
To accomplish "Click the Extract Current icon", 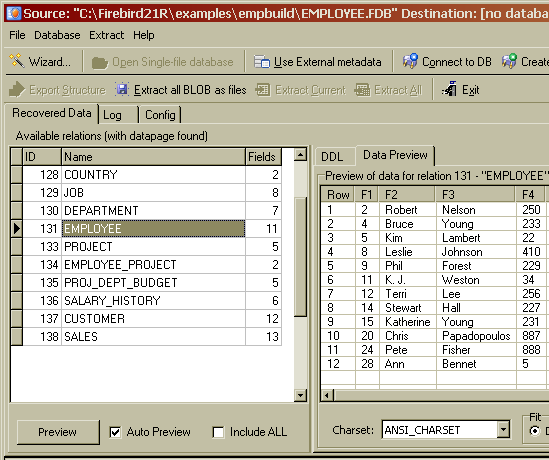I will 263,90.
